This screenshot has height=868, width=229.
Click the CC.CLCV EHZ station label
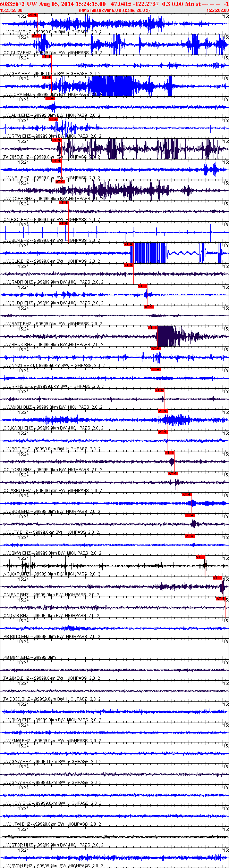click(18, 53)
